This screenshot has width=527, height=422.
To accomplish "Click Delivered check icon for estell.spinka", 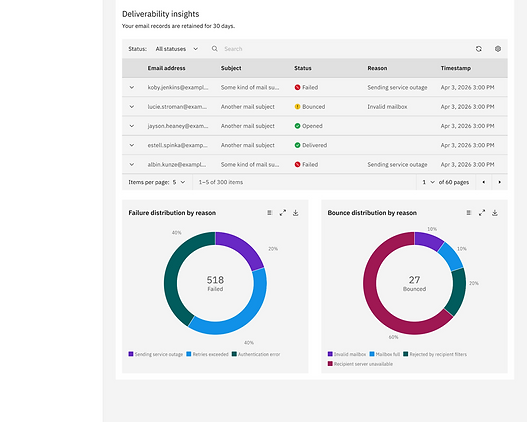I will coord(297,145).
